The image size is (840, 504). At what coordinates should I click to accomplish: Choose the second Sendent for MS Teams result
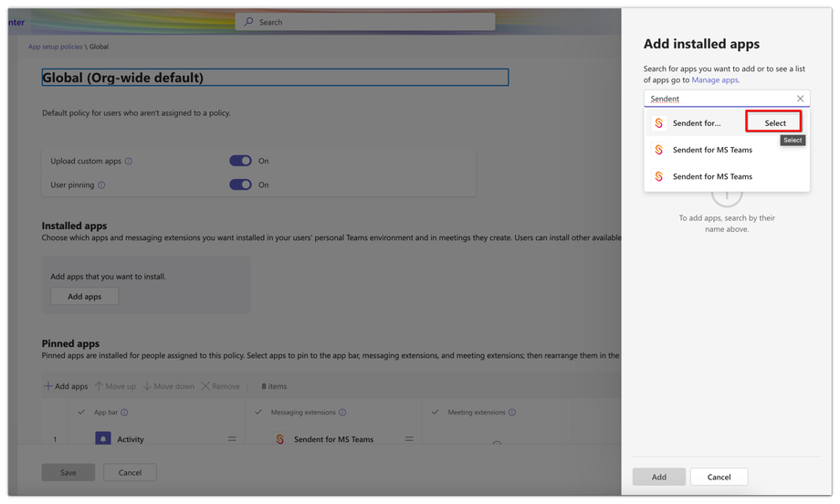click(727, 150)
